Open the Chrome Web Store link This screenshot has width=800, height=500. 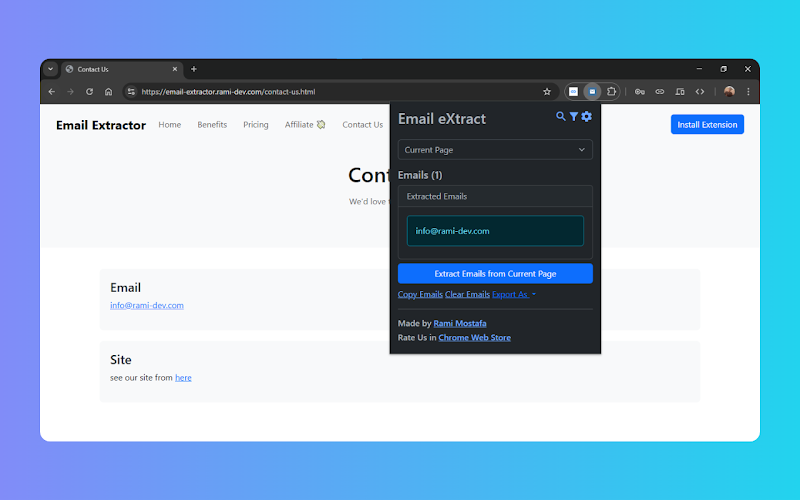pos(474,338)
